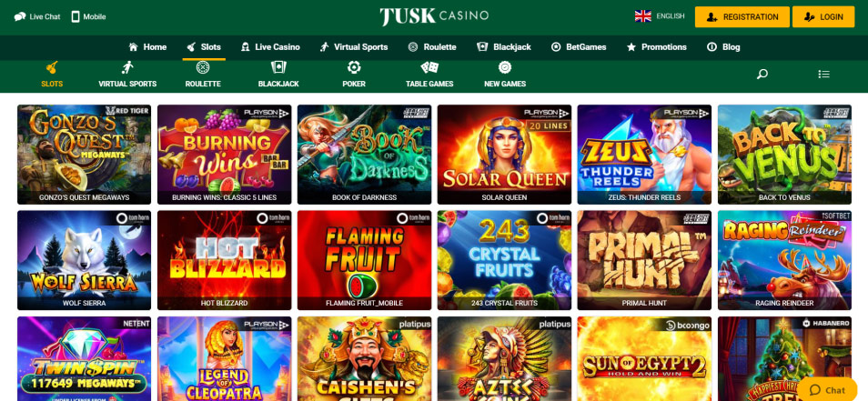Select the Blackjack cards category icon
This screenshot has width=868, height=401.
[x=278, y=67]
